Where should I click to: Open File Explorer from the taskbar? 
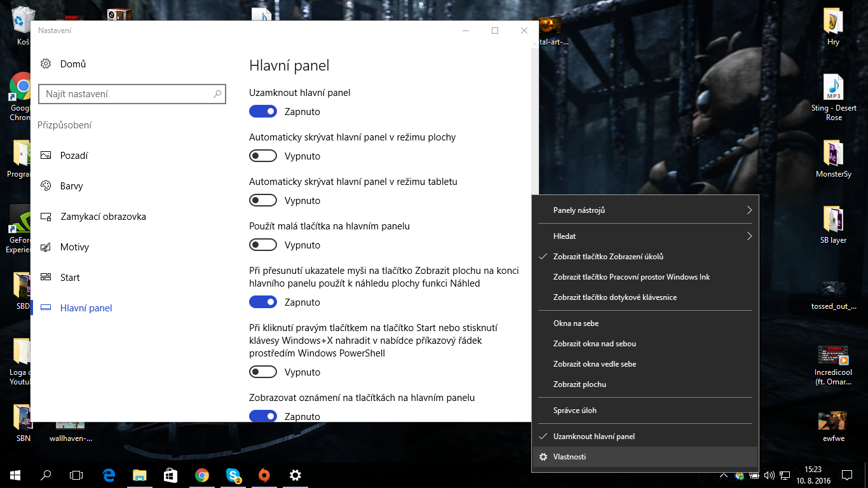point(140,475)
